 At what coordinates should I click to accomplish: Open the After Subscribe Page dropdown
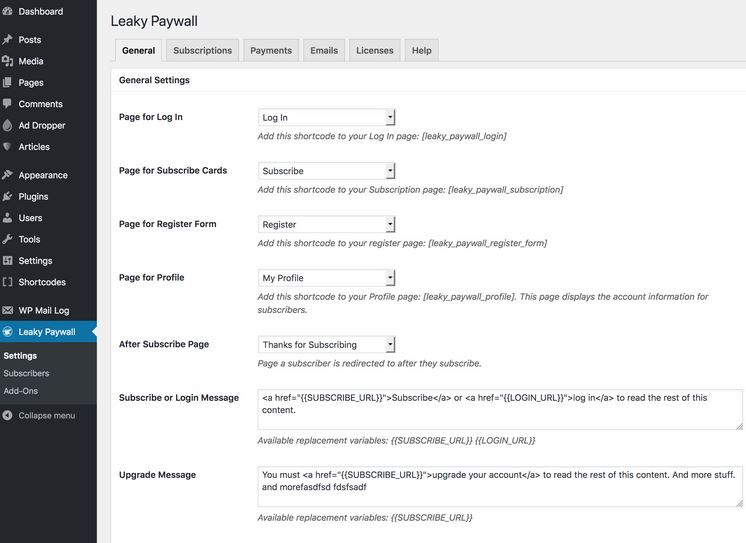(x=326, y=345)
